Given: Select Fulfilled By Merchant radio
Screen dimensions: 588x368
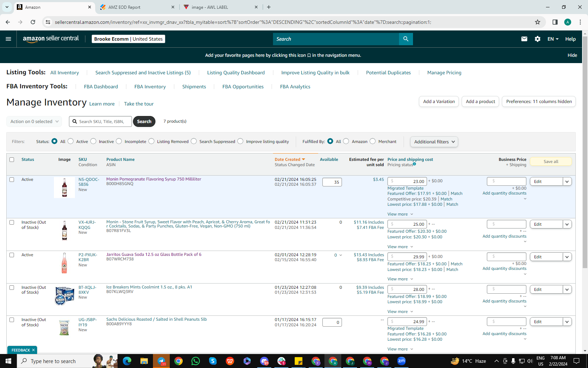Looking at the screenshot, I should coord(373,141).
